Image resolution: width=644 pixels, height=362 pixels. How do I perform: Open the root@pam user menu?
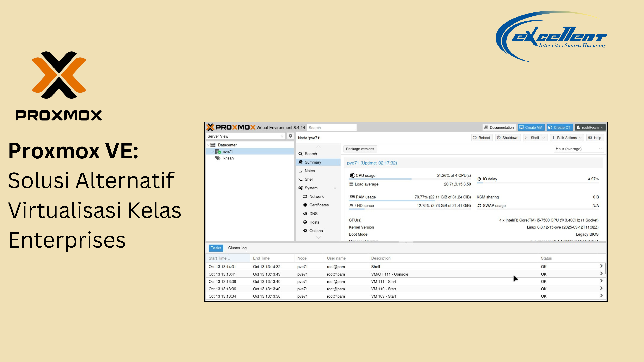[590, 127]
